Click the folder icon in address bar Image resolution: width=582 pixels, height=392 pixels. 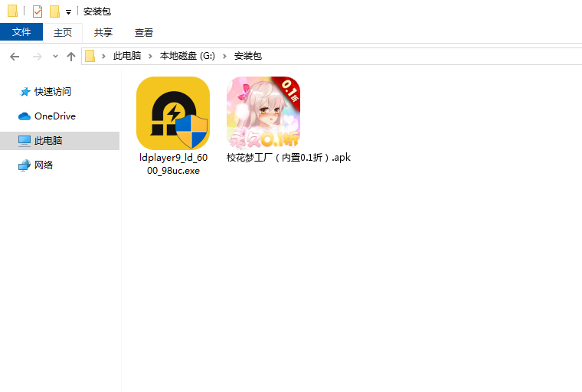[90, 56]
